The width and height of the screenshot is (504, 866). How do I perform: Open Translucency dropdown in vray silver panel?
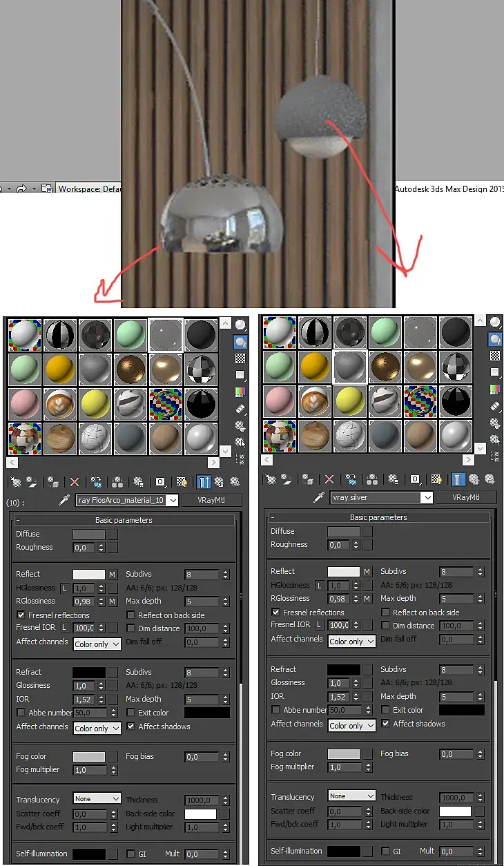coord(351,796)
